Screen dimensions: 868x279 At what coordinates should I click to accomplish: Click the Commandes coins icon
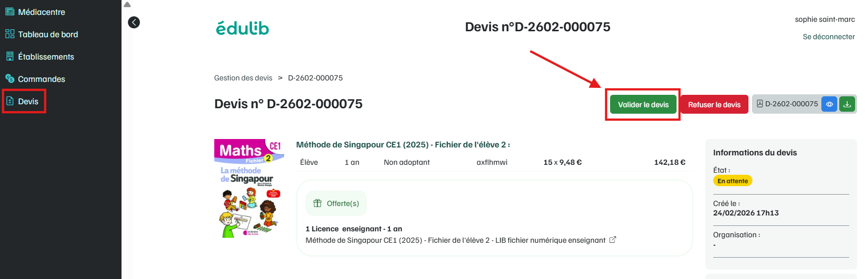10,78
